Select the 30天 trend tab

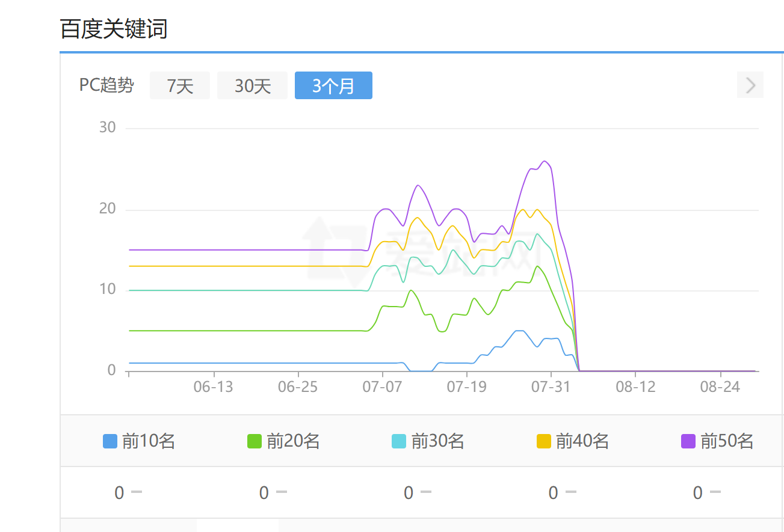point(252,85)
